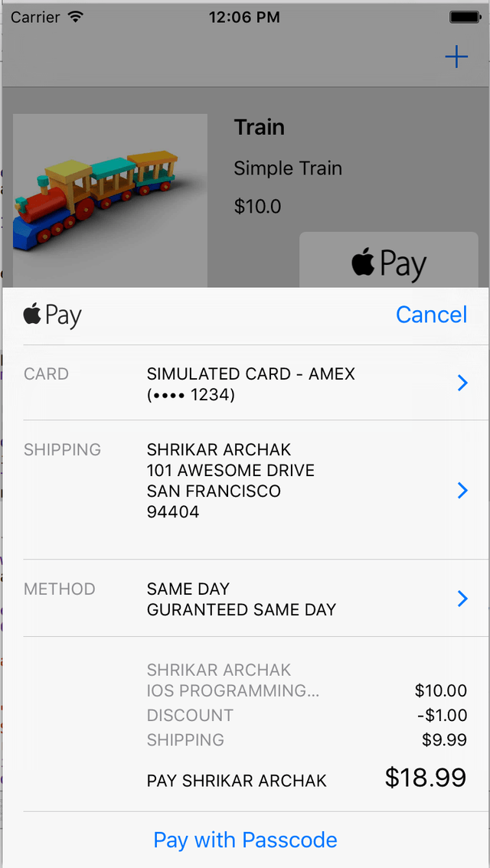The image size is (490, 868).
Task: Open card selection chevron
Action: coord(463,383)
